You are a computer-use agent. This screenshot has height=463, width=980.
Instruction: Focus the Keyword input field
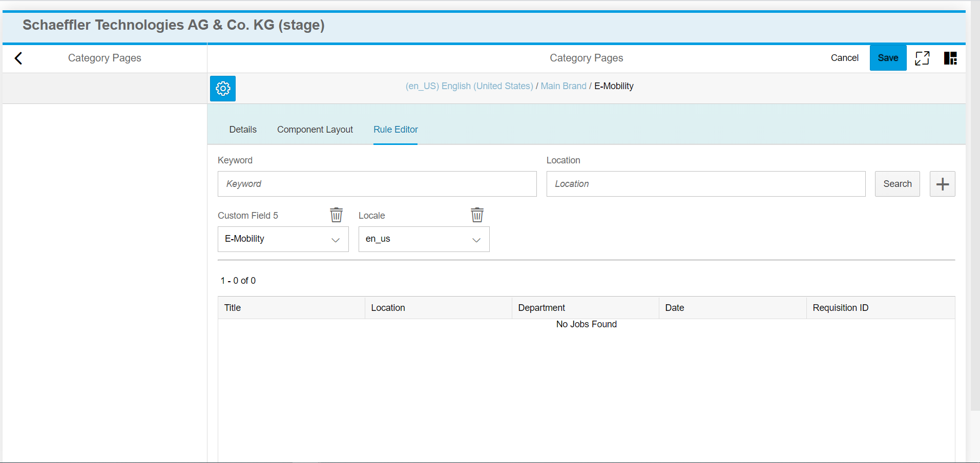[x=377, y=184]
